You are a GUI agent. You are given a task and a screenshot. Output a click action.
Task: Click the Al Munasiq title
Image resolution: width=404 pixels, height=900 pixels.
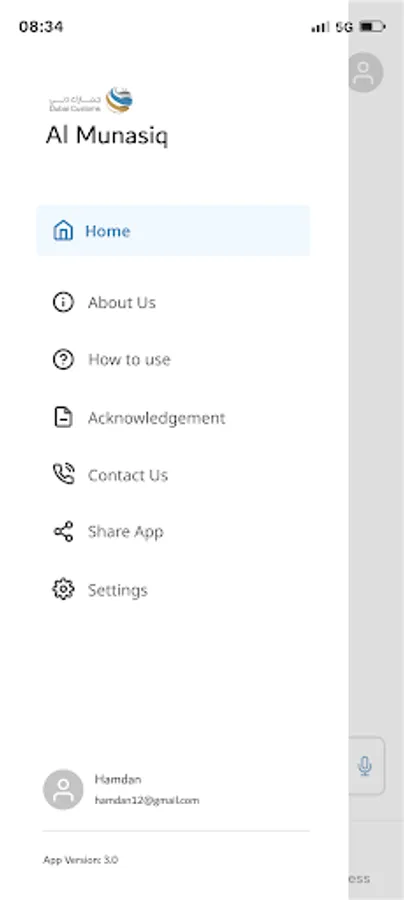(x=107, y=136)
